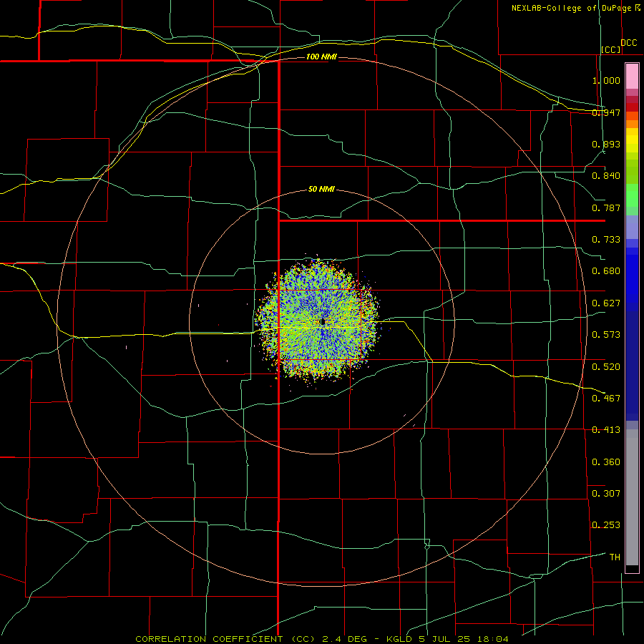Click the 0.947 scale value

(x=606, y=112)
